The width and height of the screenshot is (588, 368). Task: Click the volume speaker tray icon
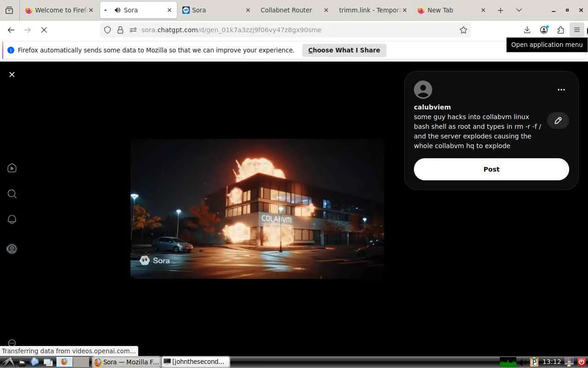click(x=523, y=362)
